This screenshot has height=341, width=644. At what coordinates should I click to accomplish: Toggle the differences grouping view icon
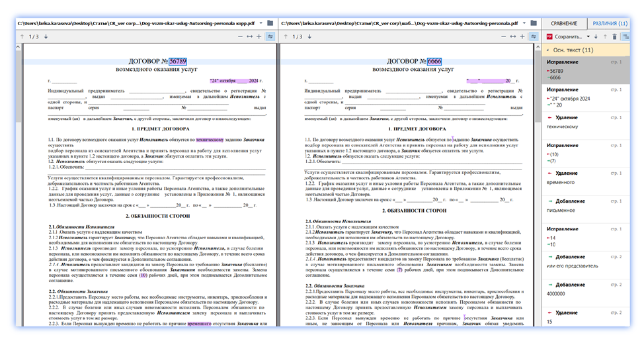pos(625,36)
